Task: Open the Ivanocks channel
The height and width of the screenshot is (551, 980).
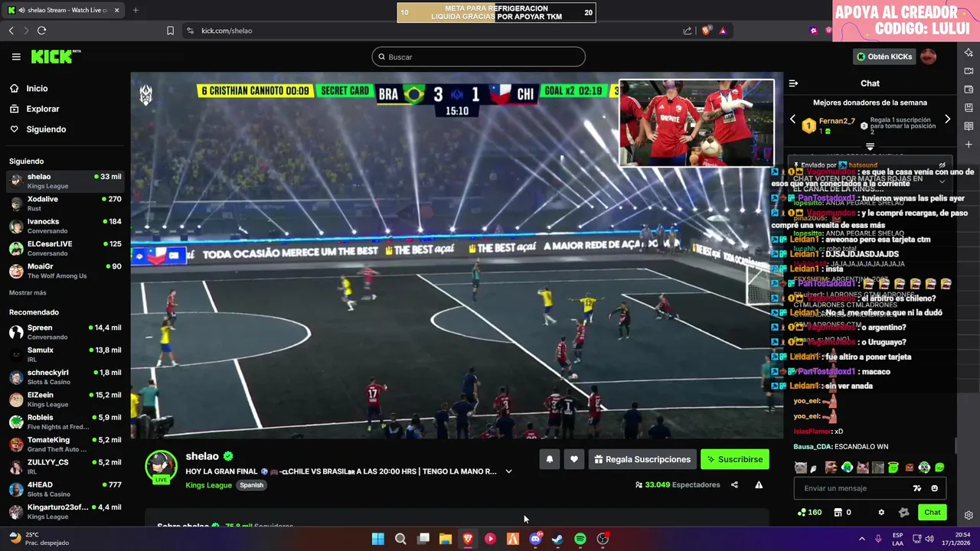Action: point(65,226)
